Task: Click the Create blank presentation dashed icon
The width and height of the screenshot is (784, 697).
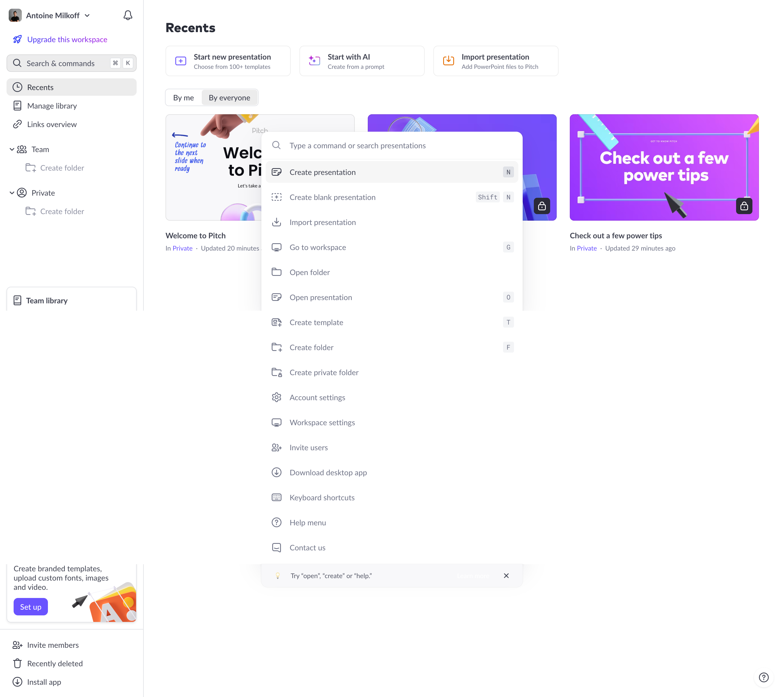Action: point(277,197)
